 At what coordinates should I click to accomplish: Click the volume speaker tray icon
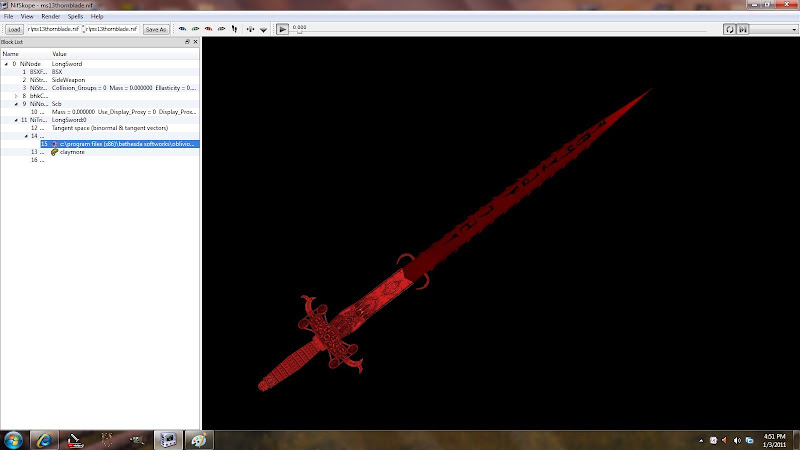(737, 440)
